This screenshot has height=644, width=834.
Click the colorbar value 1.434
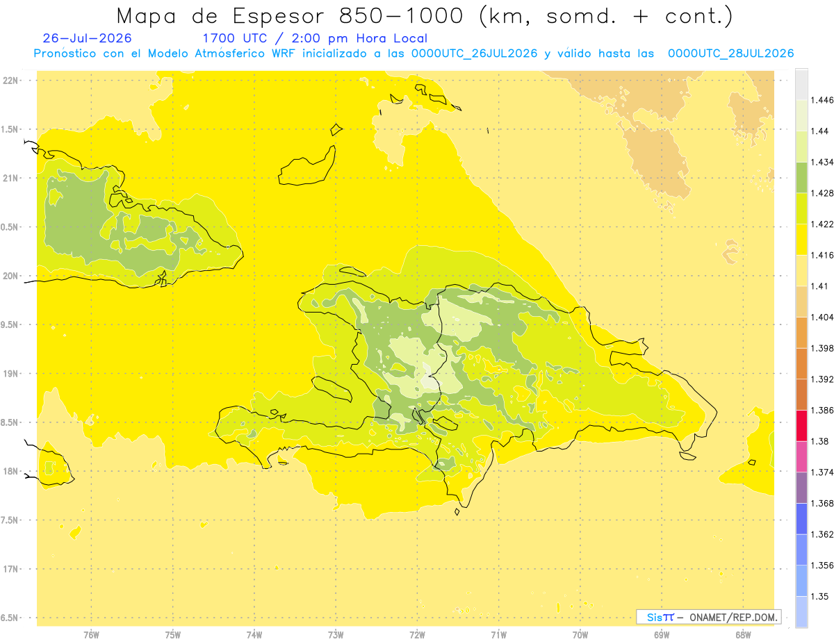point(824,162)
